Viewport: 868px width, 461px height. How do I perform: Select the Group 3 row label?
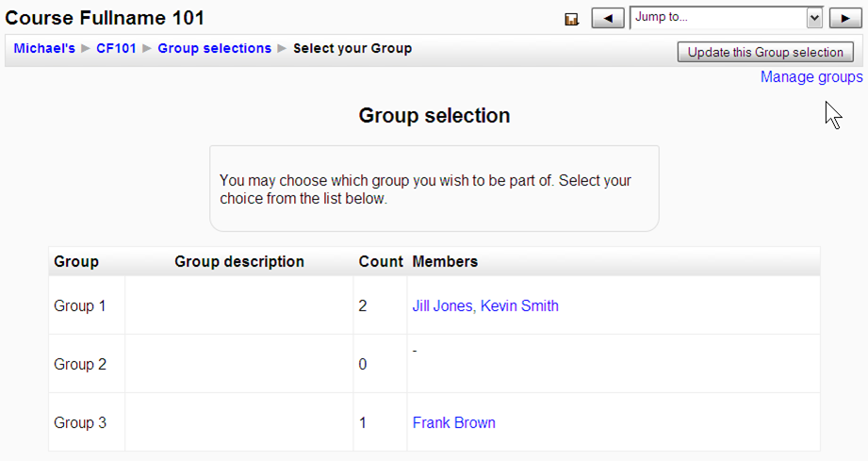(80, 422)
